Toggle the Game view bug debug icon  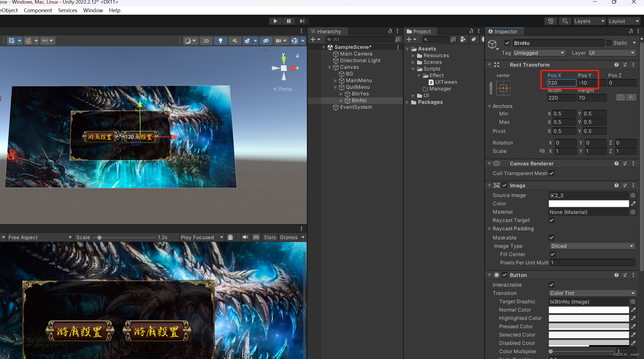point(230,237)
